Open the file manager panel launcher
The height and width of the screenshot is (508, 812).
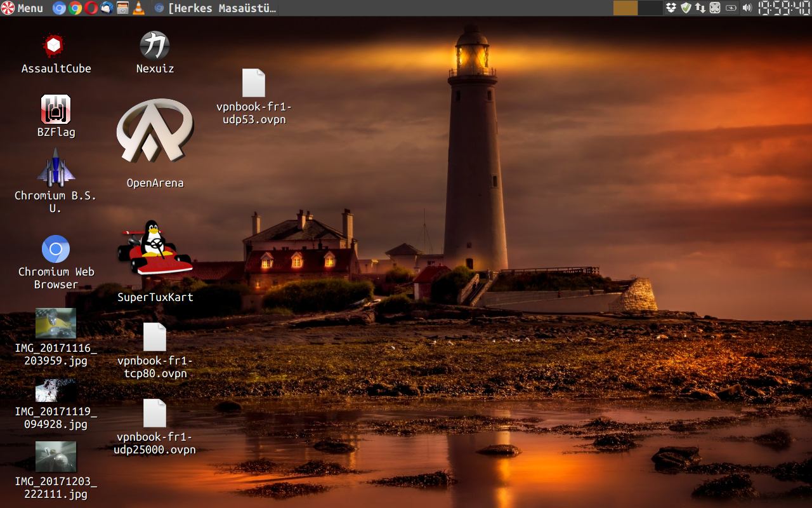[122, 8]
